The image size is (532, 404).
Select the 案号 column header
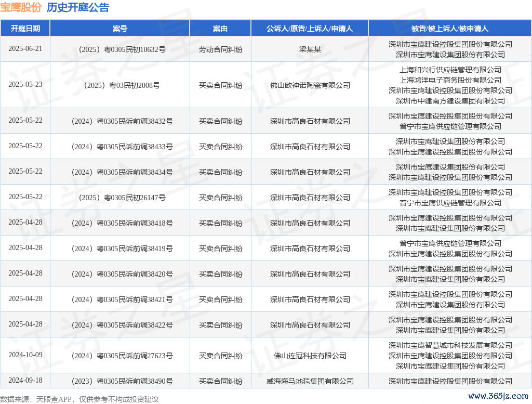[x=119, y=29]
